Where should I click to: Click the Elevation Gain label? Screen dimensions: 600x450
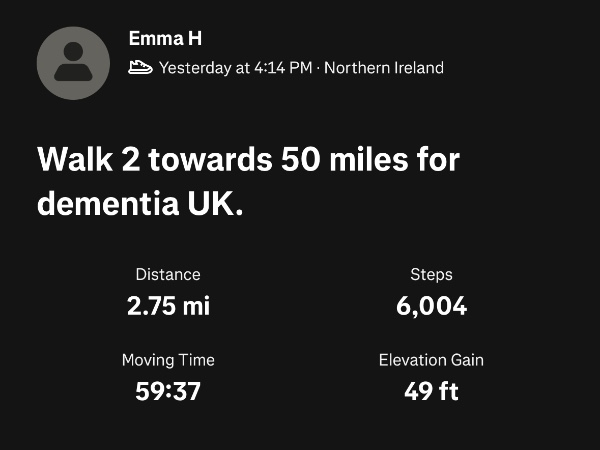click(431, 360)
